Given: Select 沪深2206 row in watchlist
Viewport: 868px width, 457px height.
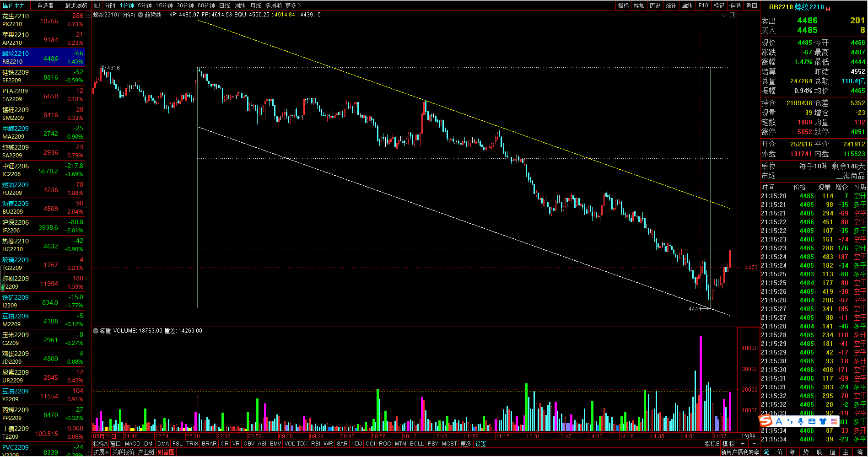Looking at the screenshot, I should coord(43,226).
